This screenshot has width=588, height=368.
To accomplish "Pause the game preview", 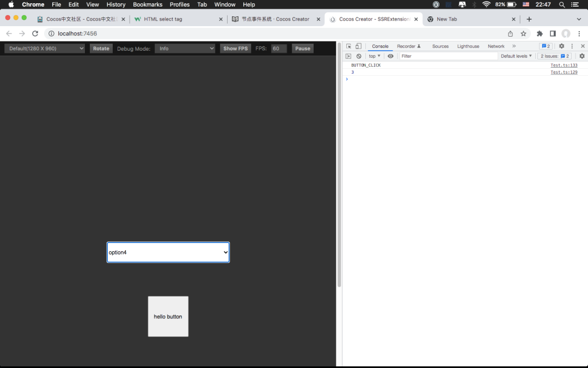I will [303, 49].
